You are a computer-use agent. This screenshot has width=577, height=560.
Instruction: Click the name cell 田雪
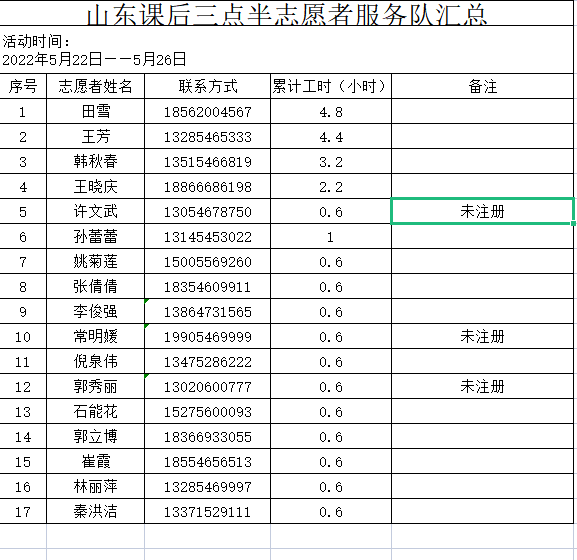(x=96, y=111)
